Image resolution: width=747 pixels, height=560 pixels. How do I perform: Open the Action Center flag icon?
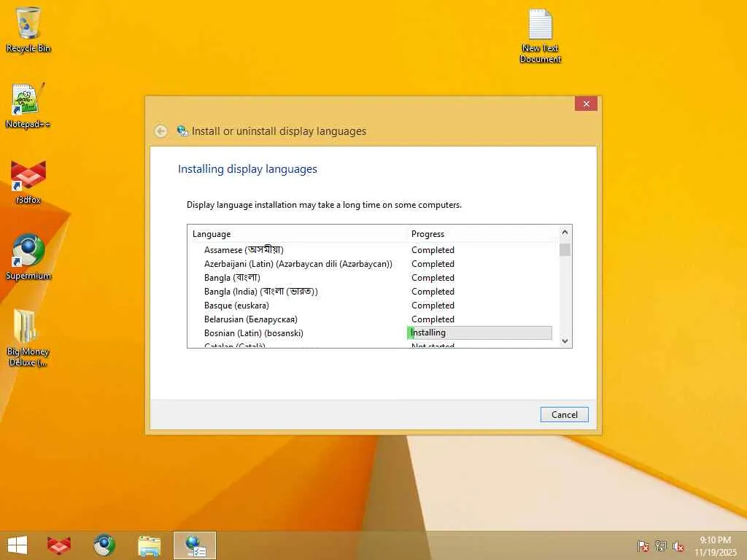pos(643,545)
